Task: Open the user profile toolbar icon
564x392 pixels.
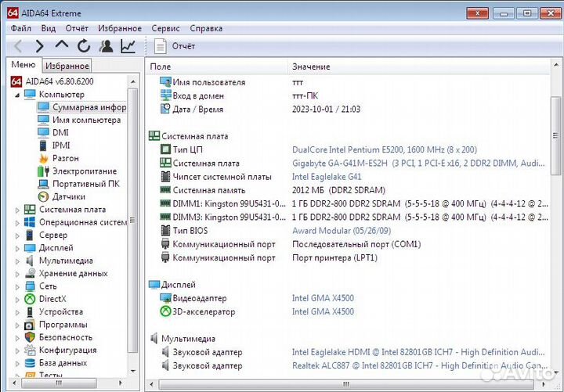Action: point(106,46)
